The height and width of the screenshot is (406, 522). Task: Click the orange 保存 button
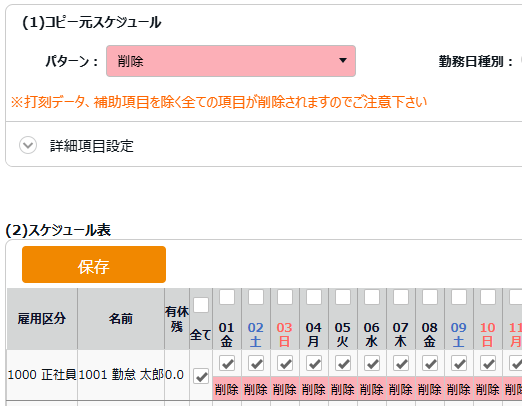94,265
